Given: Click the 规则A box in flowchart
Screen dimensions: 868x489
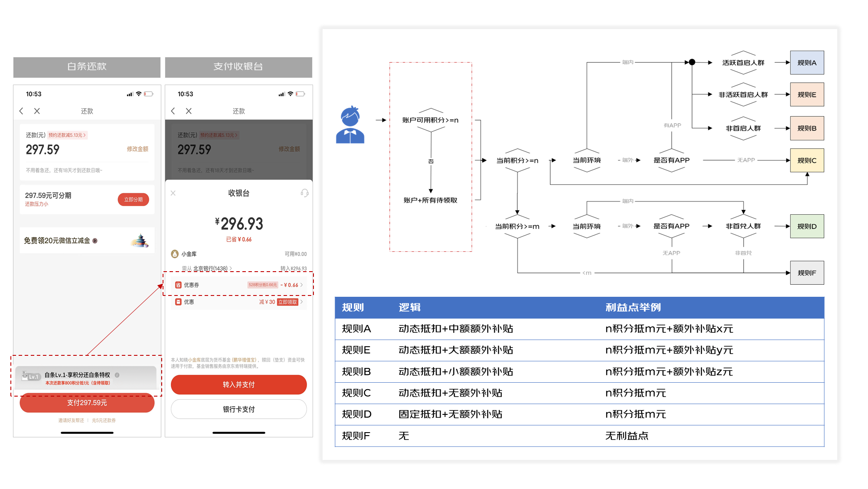Looking at the screenshot, I should click(x=807, y=62).
